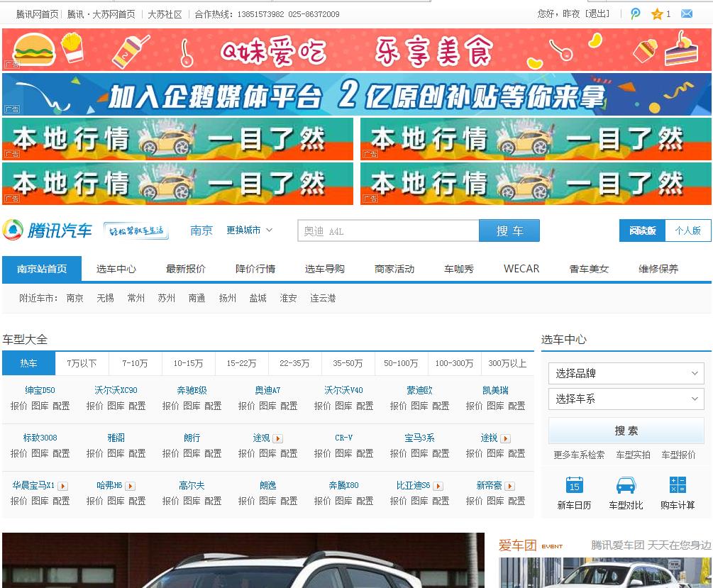Play video icon next to 新帝豪
The width and height of the screenshot is (713, 588).
(509, 486)
